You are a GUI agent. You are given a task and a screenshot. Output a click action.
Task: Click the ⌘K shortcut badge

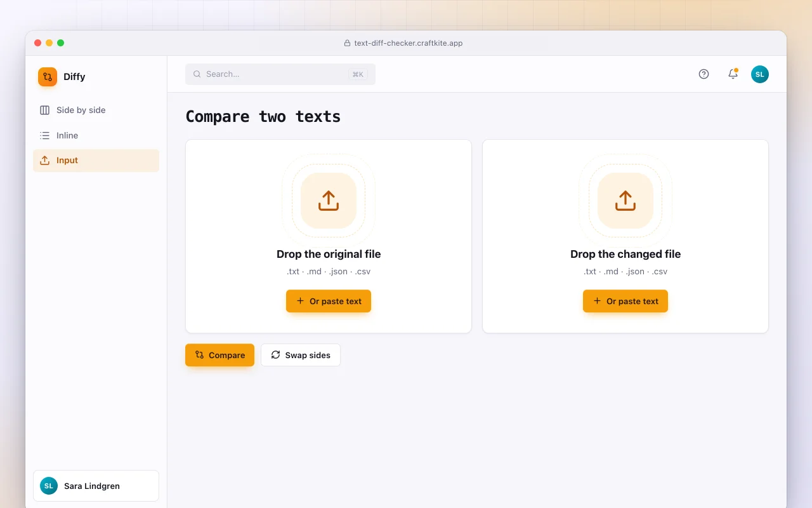[358, 74]
